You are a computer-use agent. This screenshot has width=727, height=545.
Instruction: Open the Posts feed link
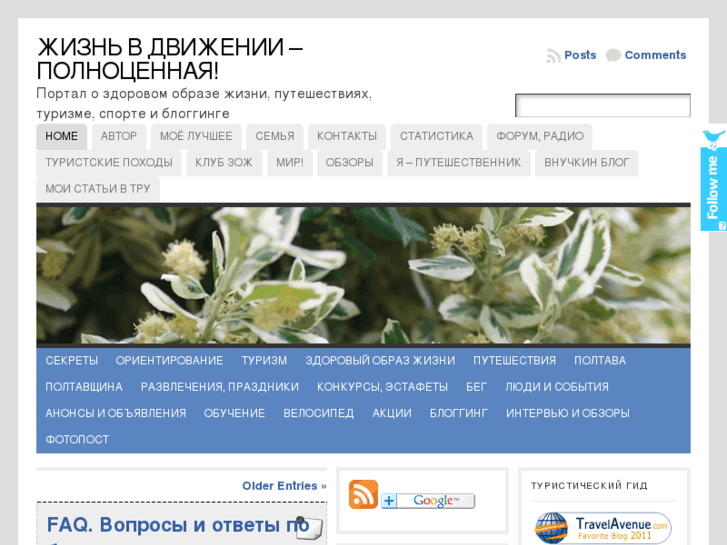pos(580,55)
